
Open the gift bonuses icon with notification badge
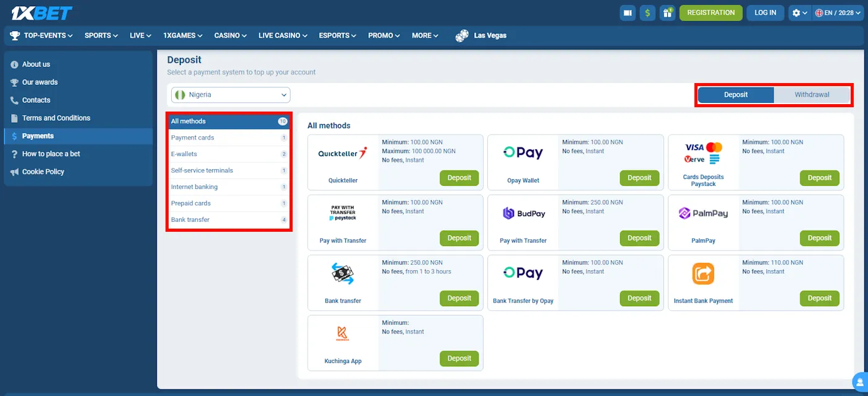667,12
